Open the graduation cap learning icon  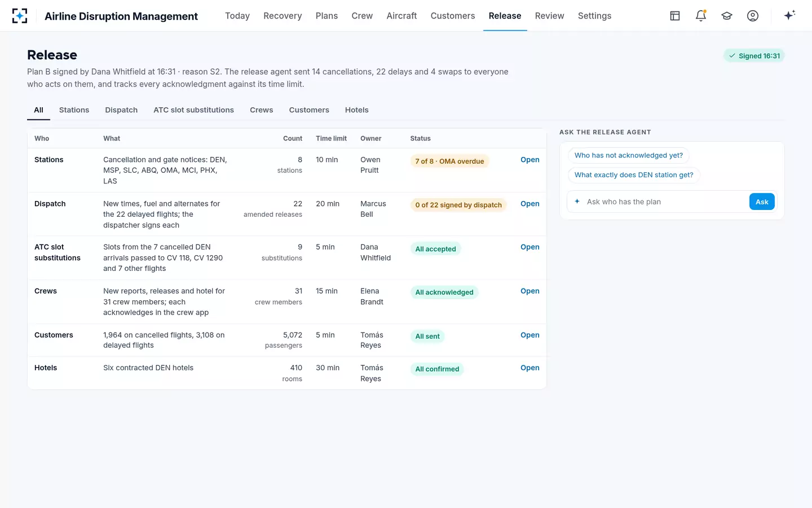coord(727,16)
